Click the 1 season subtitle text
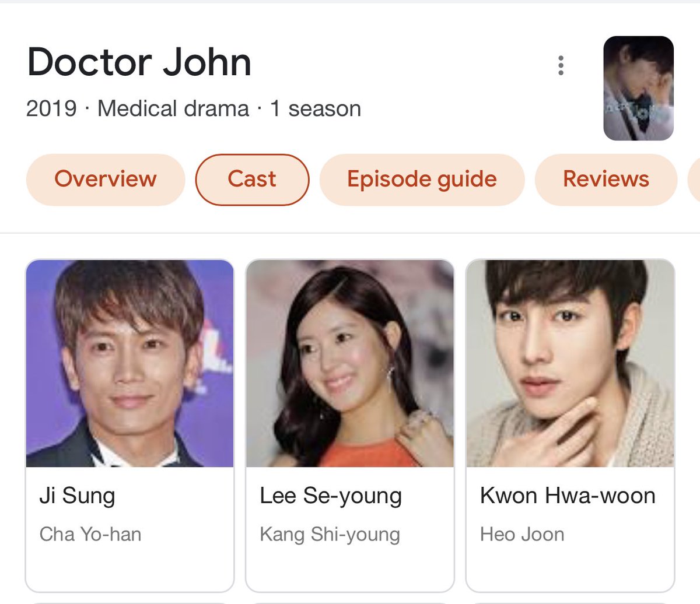 tap(316, 108)
